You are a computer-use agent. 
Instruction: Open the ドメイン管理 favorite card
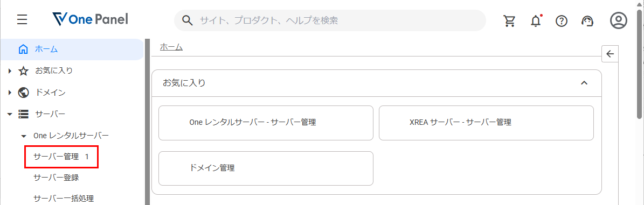coord(266,168)
